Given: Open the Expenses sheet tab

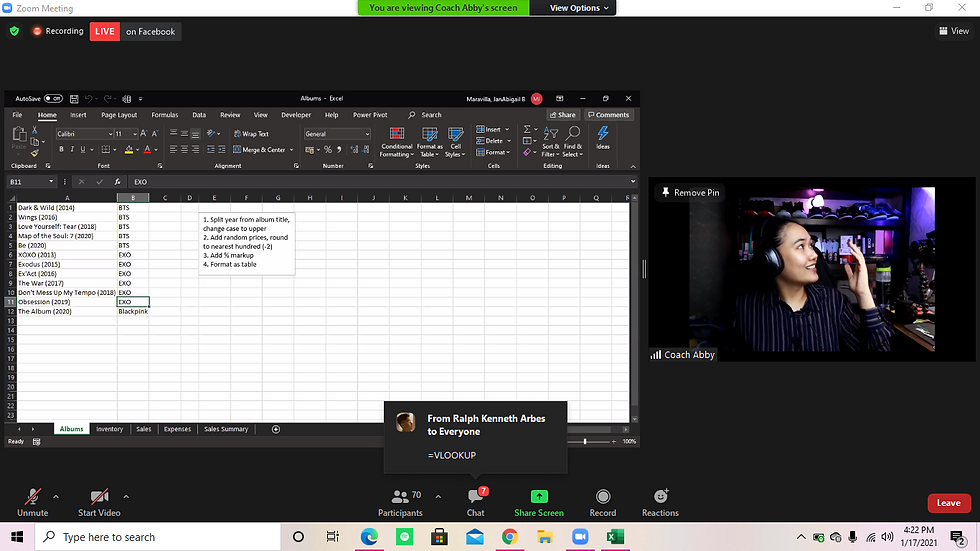Looking at the screenshot, I should pyautogui.click(x=177, y=429).
